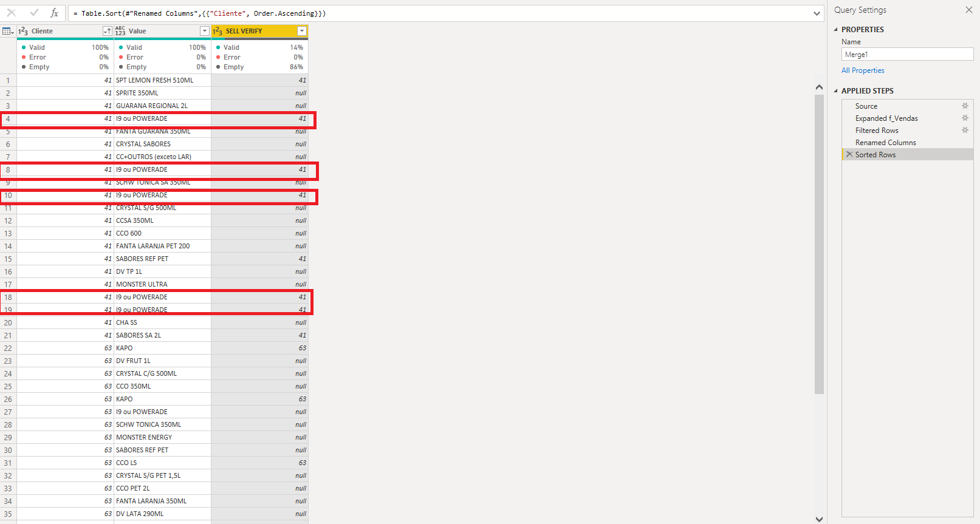Screen dimensions: 980x524
Task: Select the Value column header
Action: pyautogui.click(x=162, y=31)
